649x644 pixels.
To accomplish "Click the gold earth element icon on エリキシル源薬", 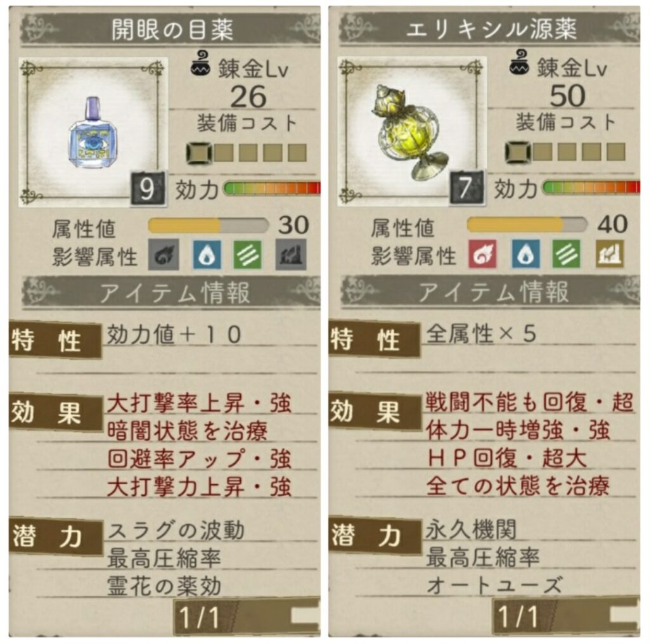I will (610, 254).
